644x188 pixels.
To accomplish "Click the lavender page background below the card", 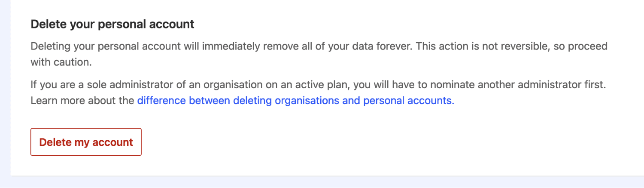I will 322,182.
